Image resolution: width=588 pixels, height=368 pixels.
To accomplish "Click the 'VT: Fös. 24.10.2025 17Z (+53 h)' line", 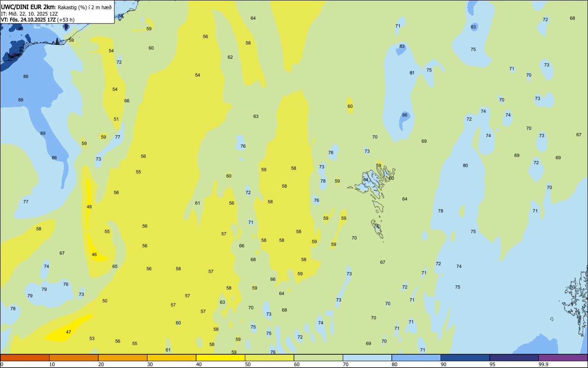I will [x=38, y=20].
